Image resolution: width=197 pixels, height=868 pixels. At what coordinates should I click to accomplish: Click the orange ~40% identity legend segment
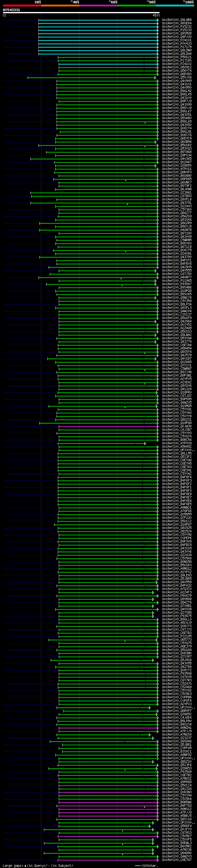pos(60,6)
